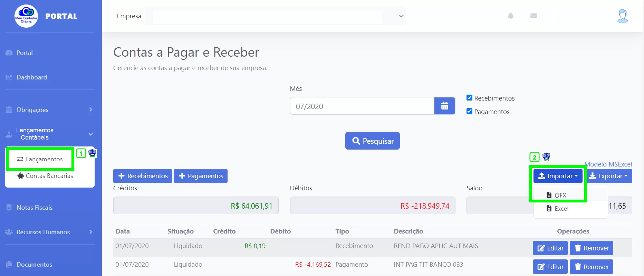This screenshot has height=276, width=644.
Task: Click the Créditos total field R$ 64.061,91
Action: (196, 206)
